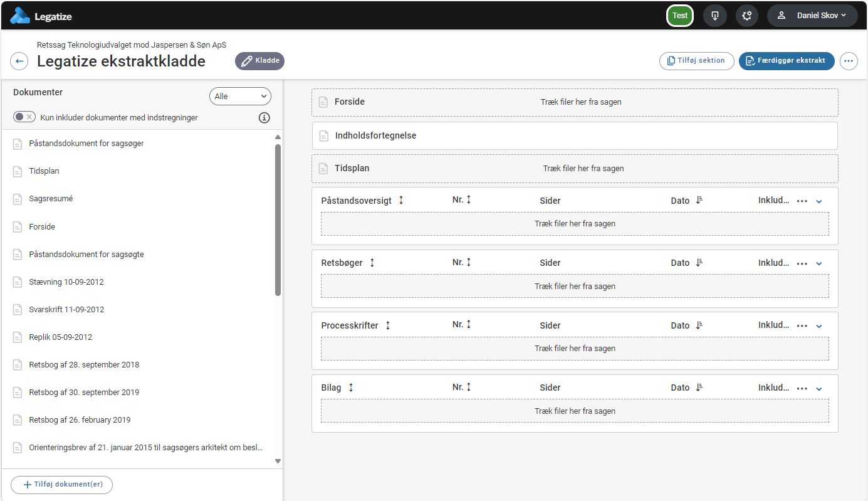Open the Daniel Skov user menu
This screenshot has height=501, width=868.
click(812, 16)
